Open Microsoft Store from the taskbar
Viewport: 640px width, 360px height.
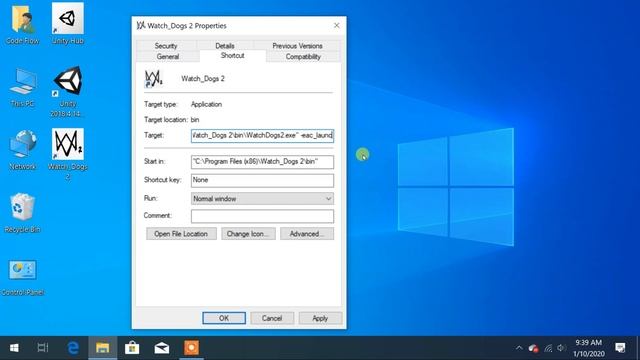[132, 348]
